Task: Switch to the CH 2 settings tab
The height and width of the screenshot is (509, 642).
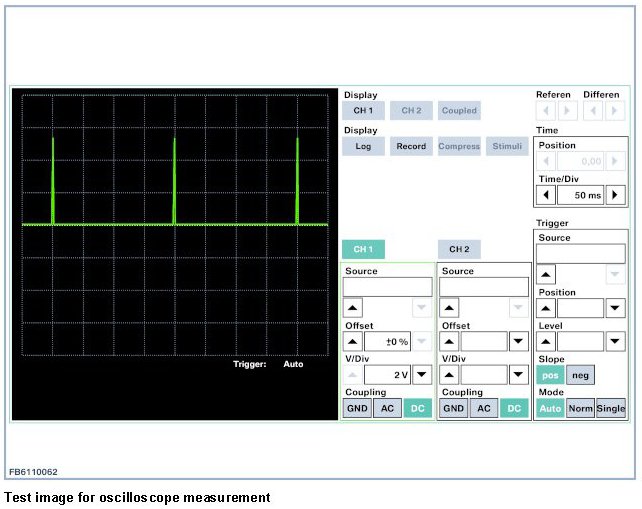Action: tap(458, 249)
